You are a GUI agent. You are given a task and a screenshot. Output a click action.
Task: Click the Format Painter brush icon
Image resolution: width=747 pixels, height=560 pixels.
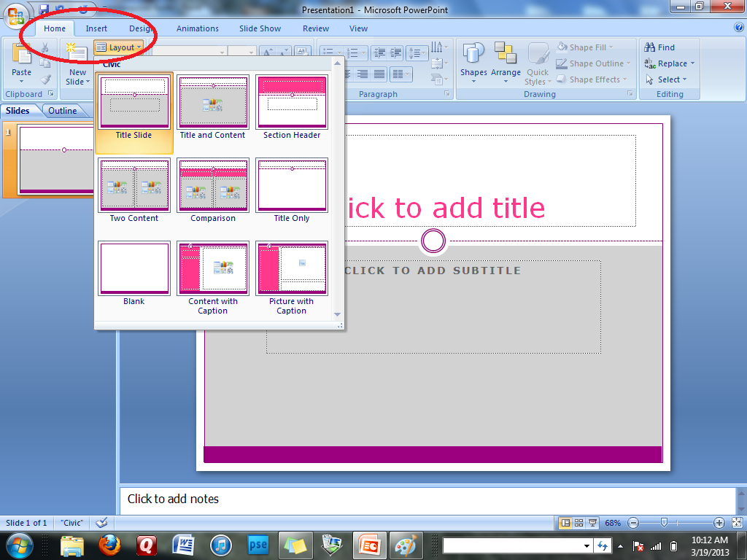point(46,79)
